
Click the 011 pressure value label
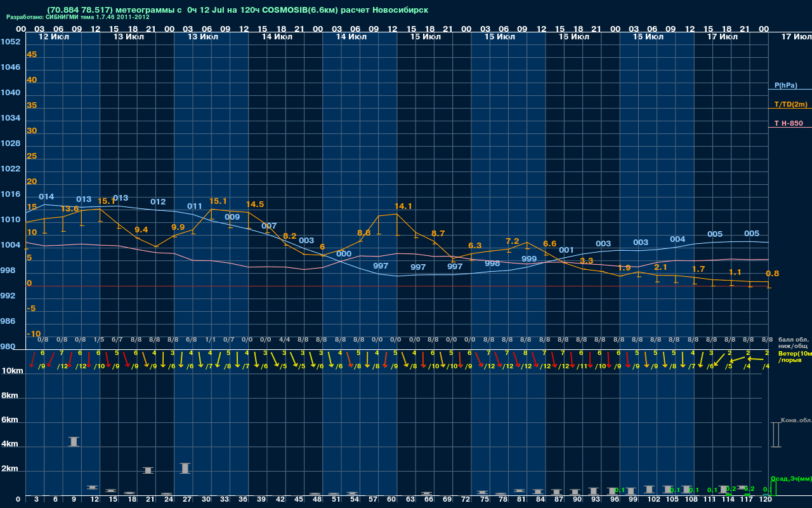point(195,206)
